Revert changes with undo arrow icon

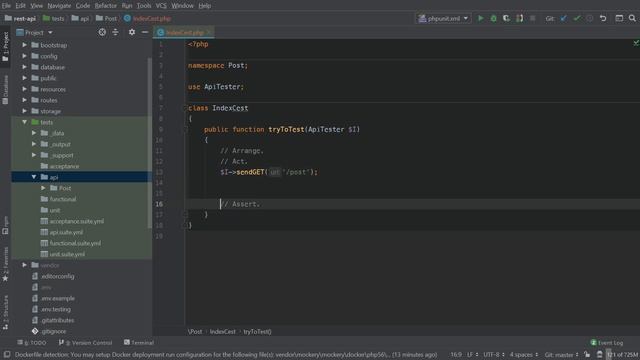(x=603, y=18)
